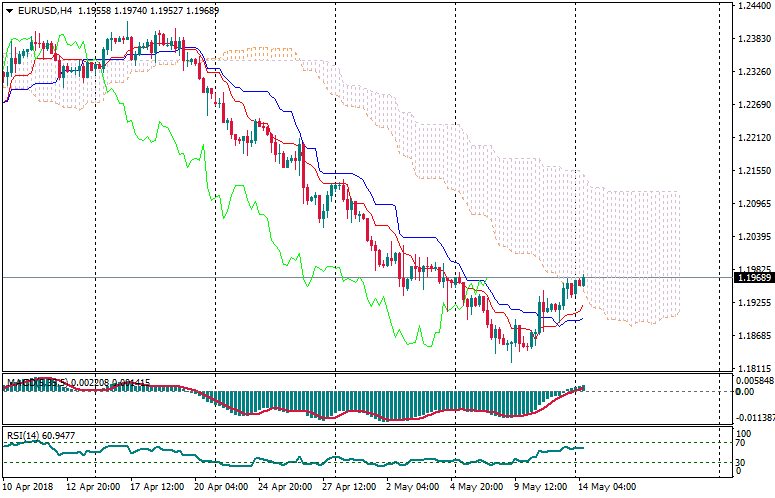The image size is (775, 498).
Task: Click the 10 Apr 2018 date label
Action: pos(30,489)
